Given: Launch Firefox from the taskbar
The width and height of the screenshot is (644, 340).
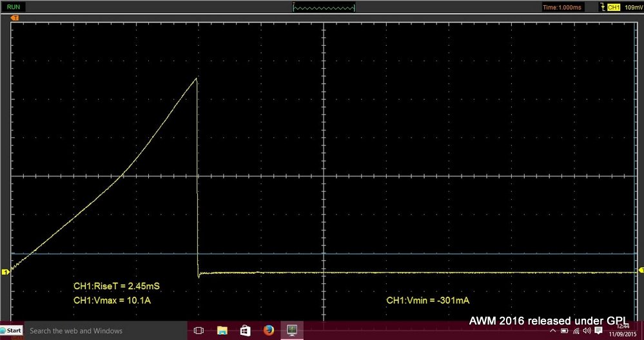Looking at the screenshot, I should (268, 330).
